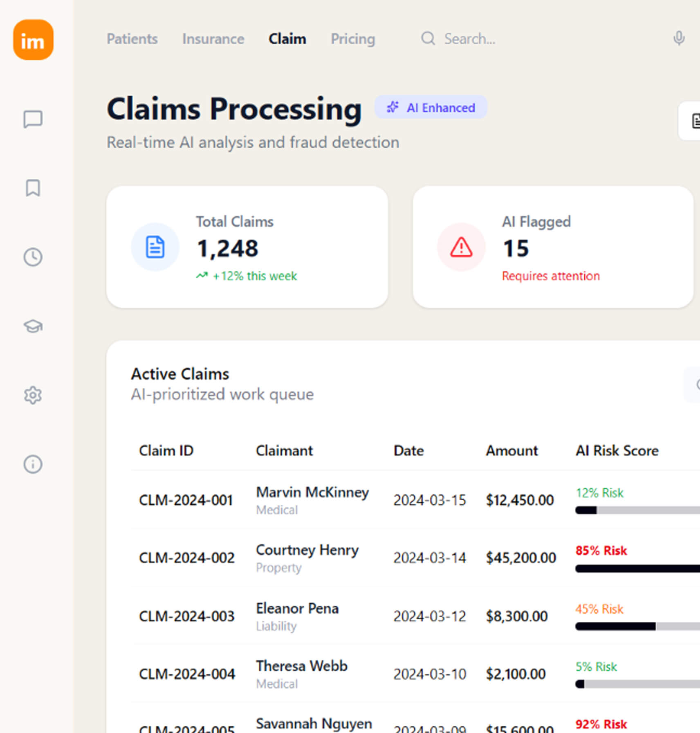Click the AI Enhanced badge
Image resolution: width=700 pixels, height=733 pixels.
coord(431,107)
